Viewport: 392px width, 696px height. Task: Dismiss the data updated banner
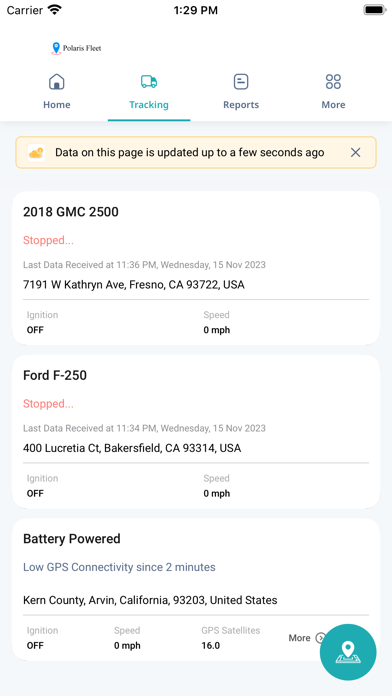(355, 153)
